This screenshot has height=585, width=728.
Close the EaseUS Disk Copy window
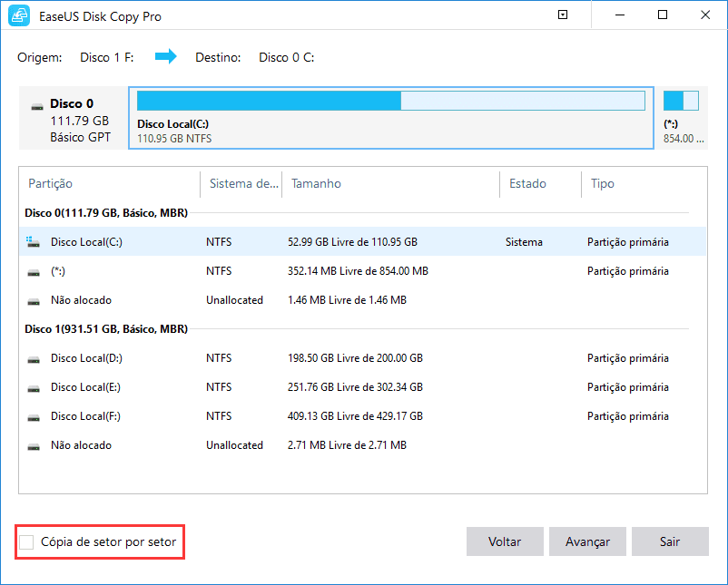click(705, 15)
